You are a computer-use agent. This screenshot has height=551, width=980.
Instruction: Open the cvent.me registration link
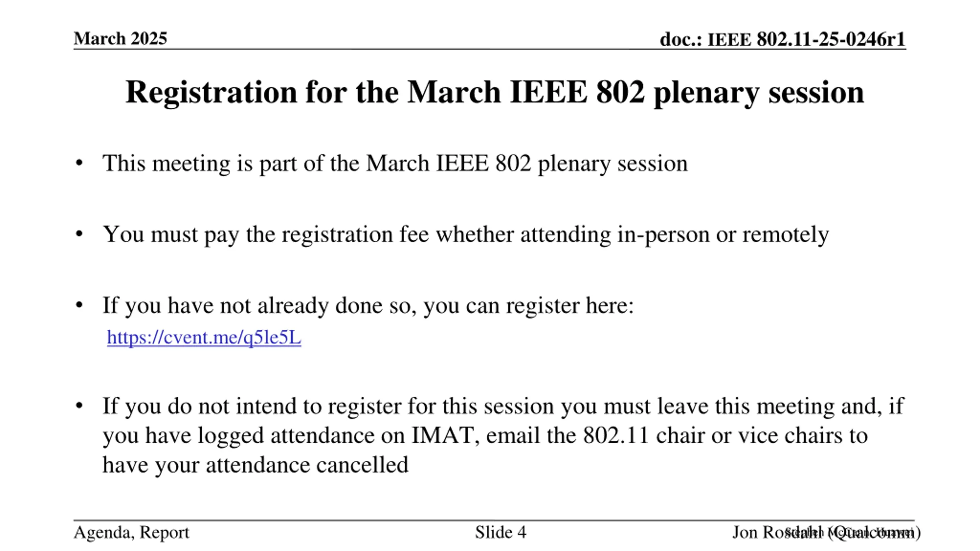[204, 337]
